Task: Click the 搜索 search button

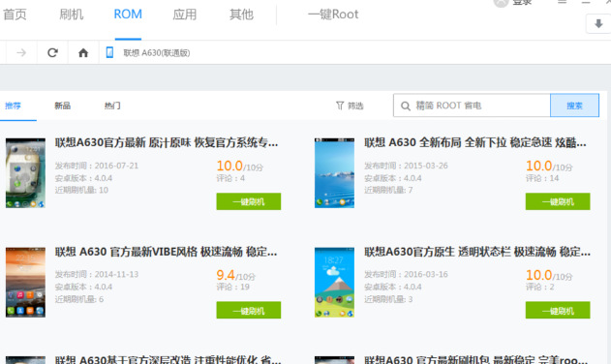Action: (x=574, y=106)
